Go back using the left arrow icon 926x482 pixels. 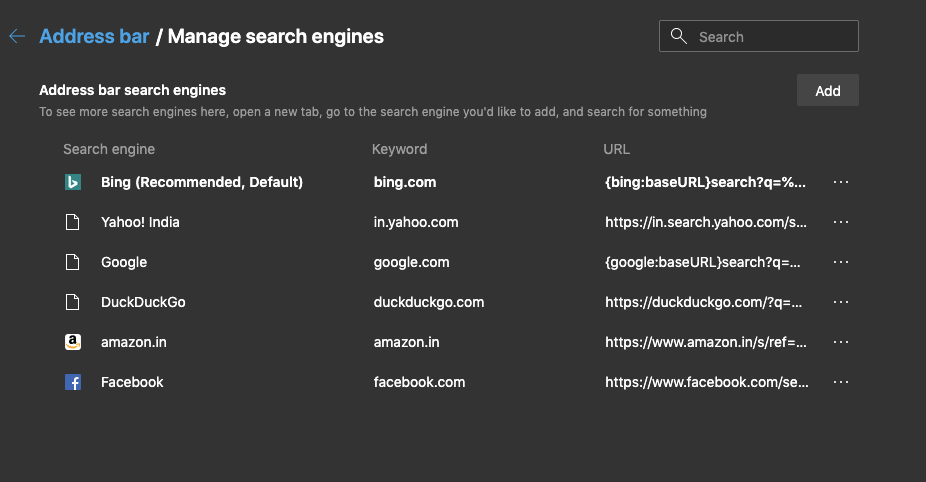click(17, 37)
